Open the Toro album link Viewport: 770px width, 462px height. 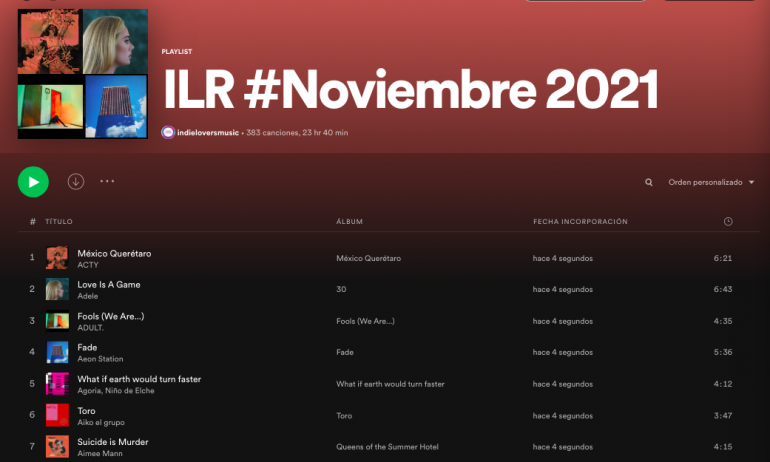(344, 415)
